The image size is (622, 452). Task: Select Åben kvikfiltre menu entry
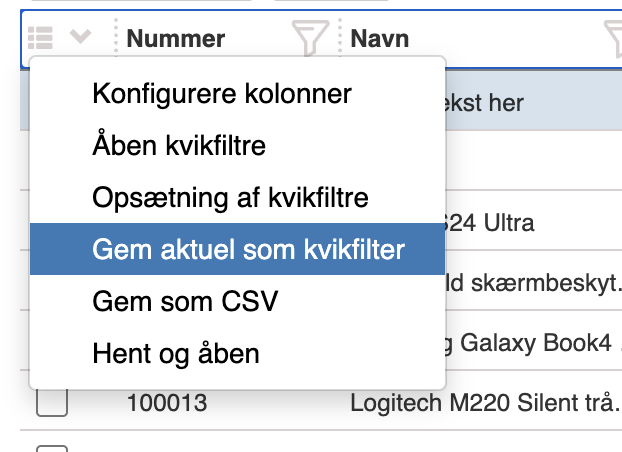click(179, 146)
